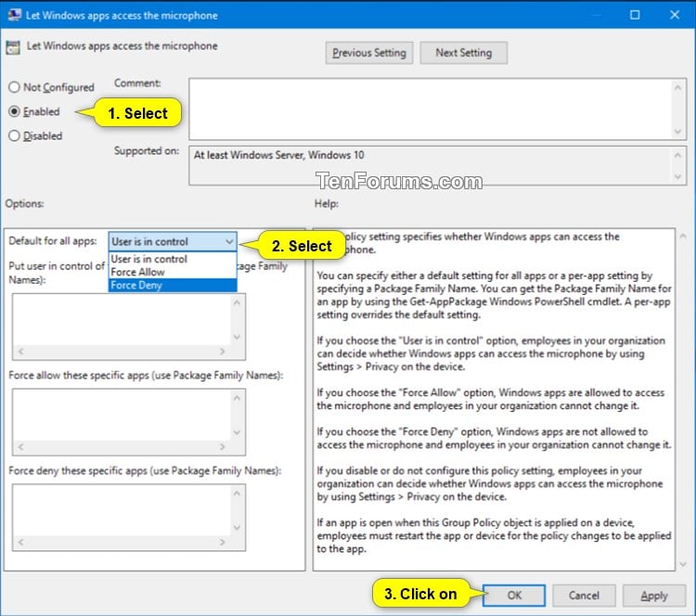
Task: Click up arrow of Help pane scrollbar
Action: click(683, 237)
